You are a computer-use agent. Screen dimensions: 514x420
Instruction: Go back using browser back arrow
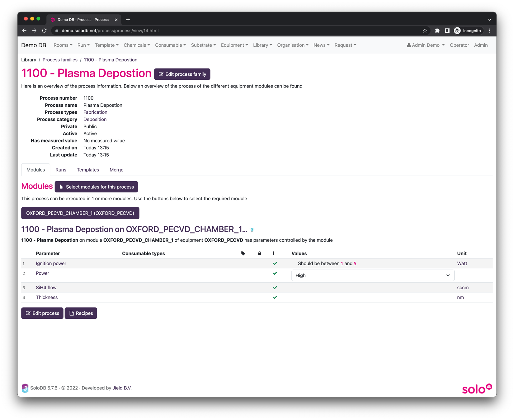click(x=24, y=31)
